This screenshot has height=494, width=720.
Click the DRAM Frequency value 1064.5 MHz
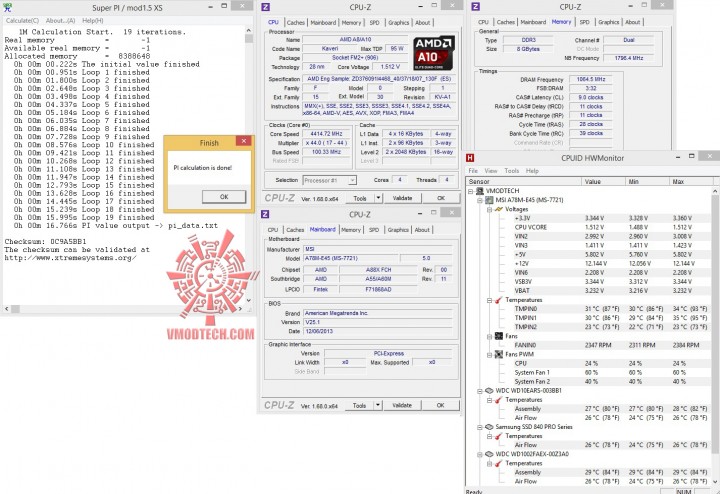click(x=591, y=79)
